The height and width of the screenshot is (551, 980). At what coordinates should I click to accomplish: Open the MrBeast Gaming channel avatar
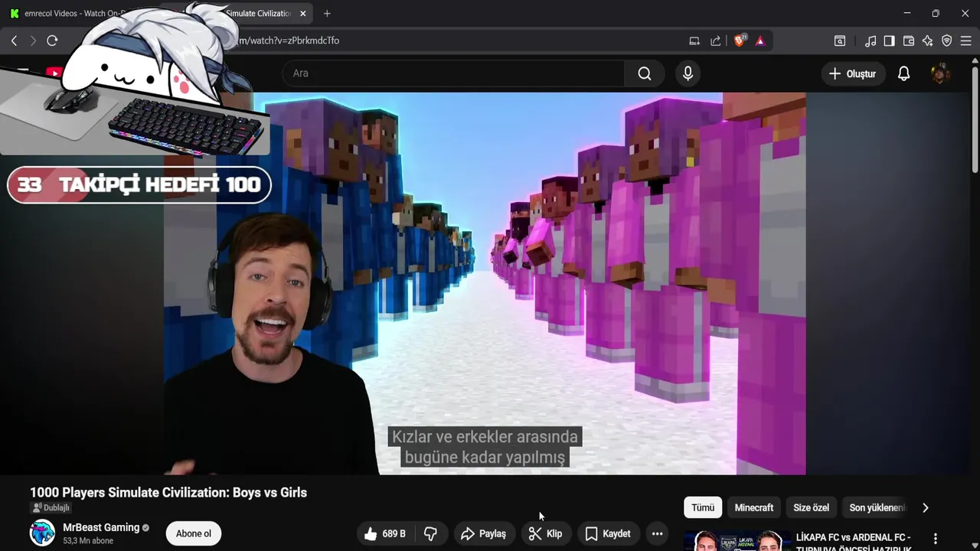42,533
